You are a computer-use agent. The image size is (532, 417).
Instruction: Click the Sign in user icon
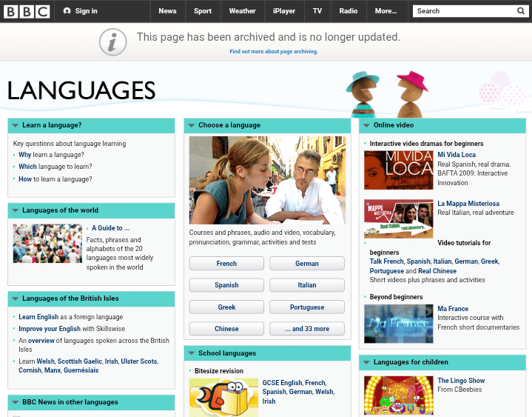67,11
